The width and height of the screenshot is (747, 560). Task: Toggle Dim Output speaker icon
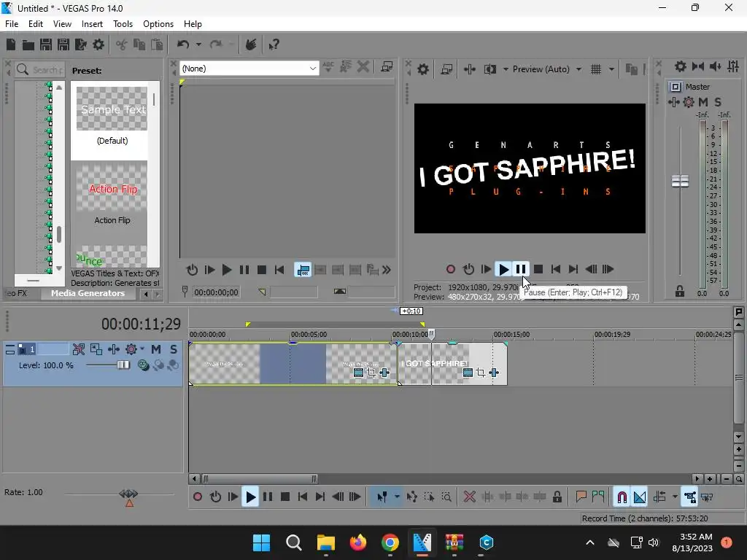715,66
